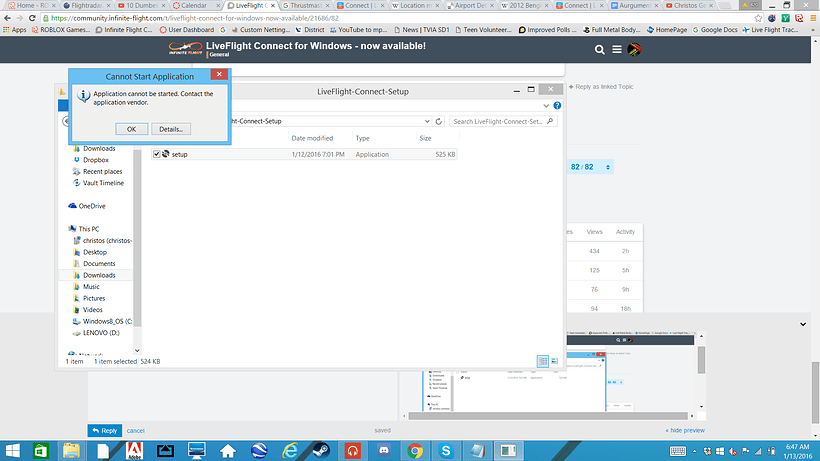Screen dimensions: 820x461
Task: Open the forum hamburger menu
Action: 617,49
